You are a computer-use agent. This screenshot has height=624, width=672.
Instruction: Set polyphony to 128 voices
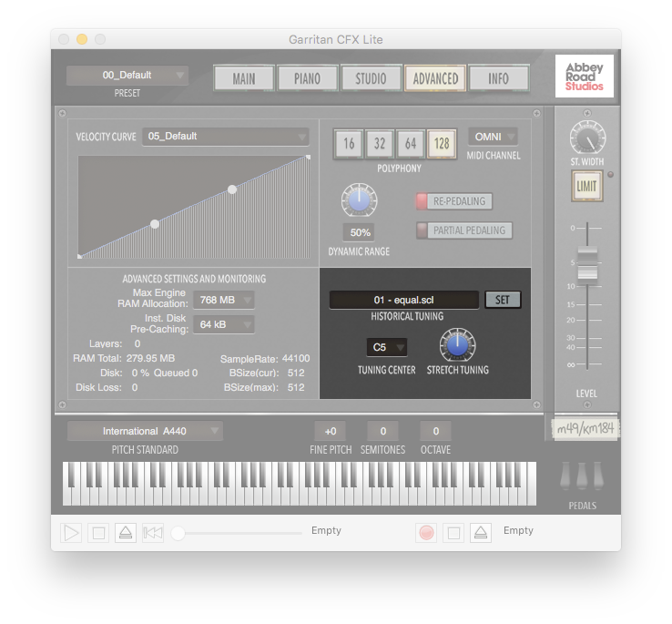[442, 144]
